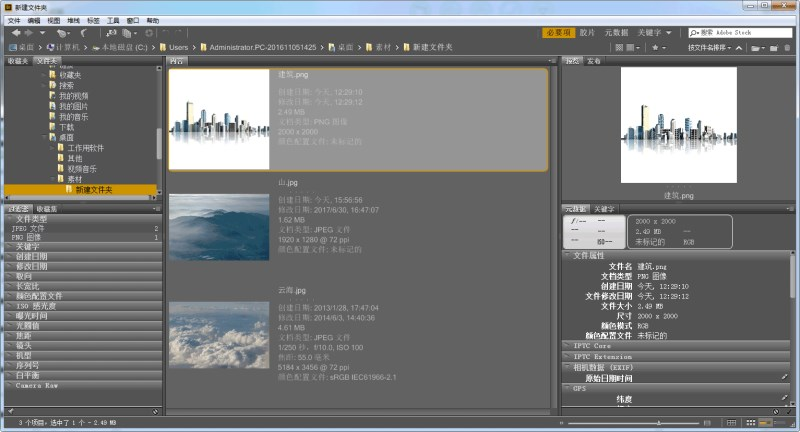Expand the 关键字 filter section
The height and width of the screenshot is (432, 800).
tap(28, 246)
